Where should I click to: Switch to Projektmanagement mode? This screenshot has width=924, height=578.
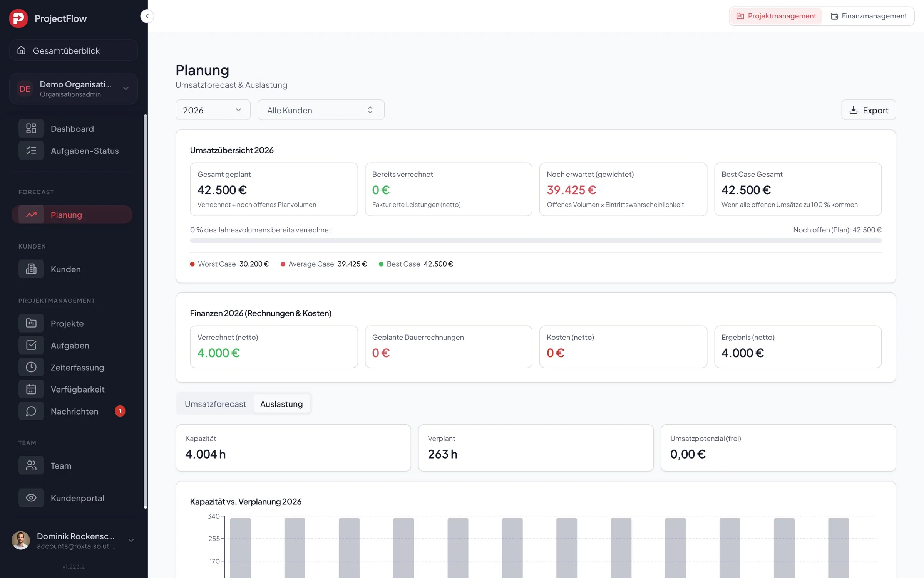tap(776, 16)
